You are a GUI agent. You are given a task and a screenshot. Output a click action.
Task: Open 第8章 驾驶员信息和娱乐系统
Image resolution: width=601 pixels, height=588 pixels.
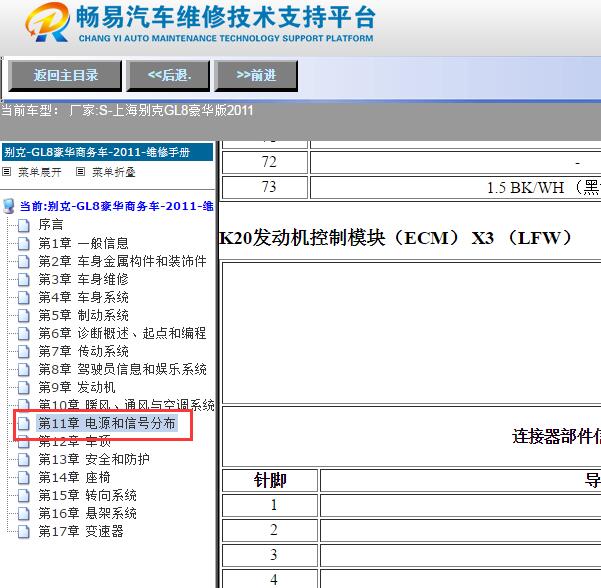[x=122, y=369]
